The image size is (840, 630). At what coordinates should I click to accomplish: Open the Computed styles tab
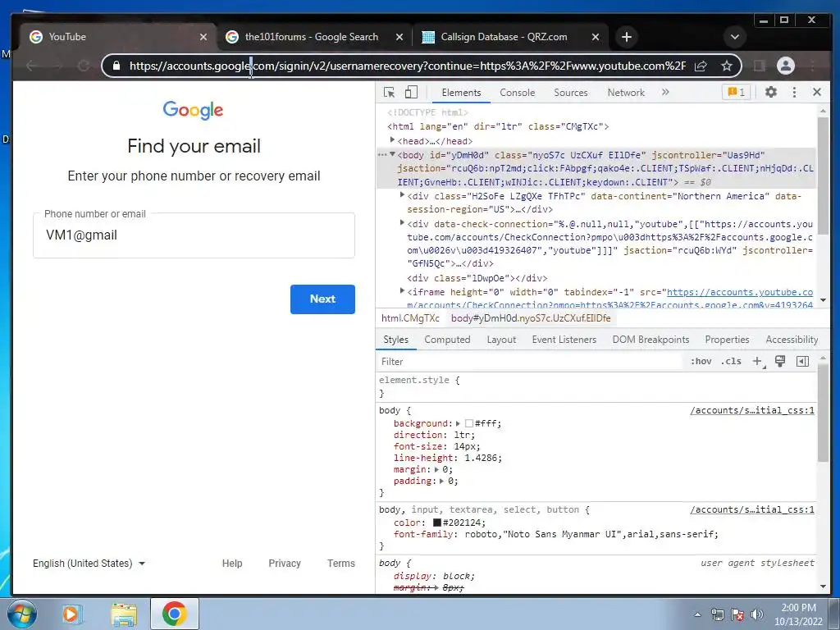click(x=447, y=340)
